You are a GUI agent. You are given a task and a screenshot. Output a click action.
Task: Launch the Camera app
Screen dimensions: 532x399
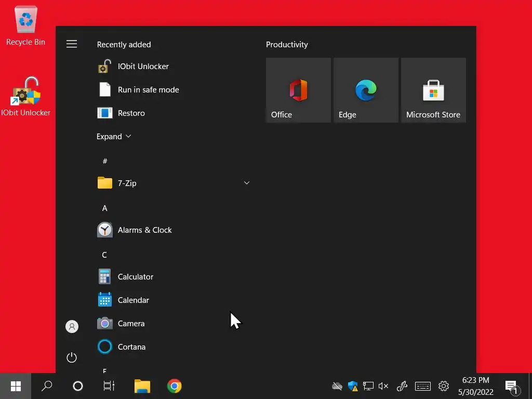pyautogui.click(x=174, y=324)
